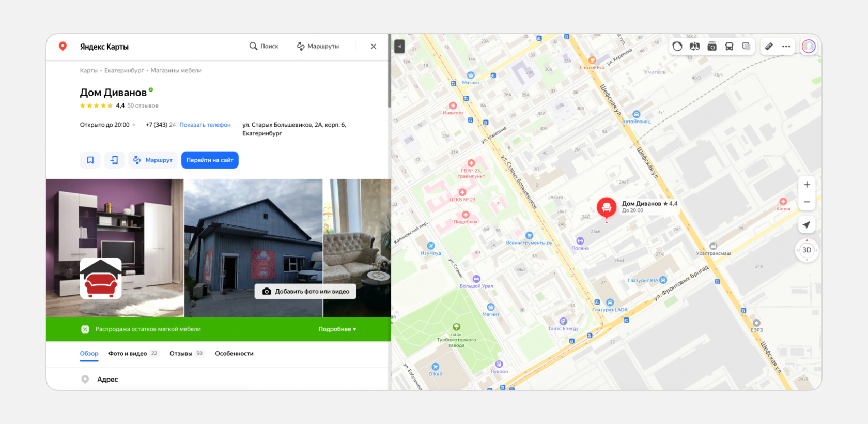Select the Капля marker

click(x=783, y=202)
